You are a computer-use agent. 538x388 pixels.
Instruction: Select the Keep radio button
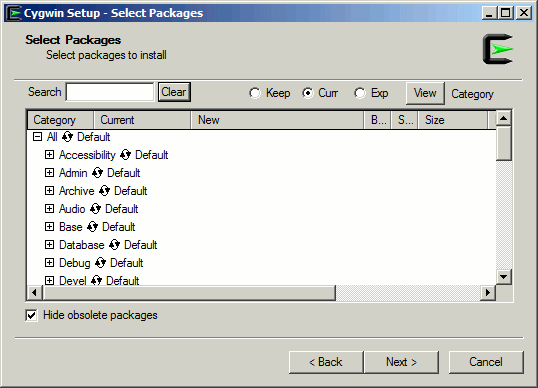click(255, 93)
